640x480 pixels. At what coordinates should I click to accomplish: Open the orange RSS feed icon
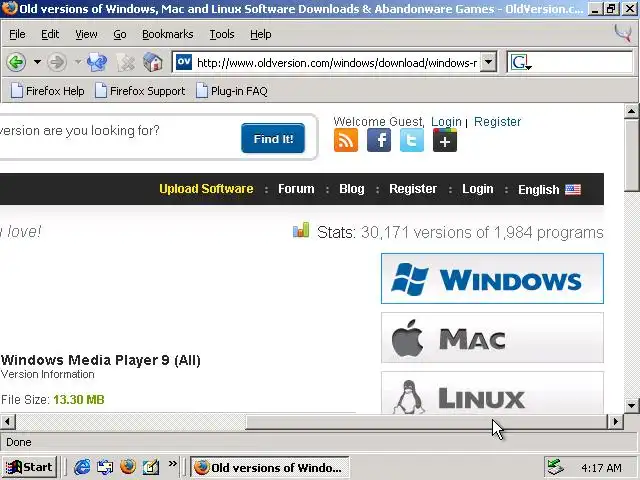346,140
